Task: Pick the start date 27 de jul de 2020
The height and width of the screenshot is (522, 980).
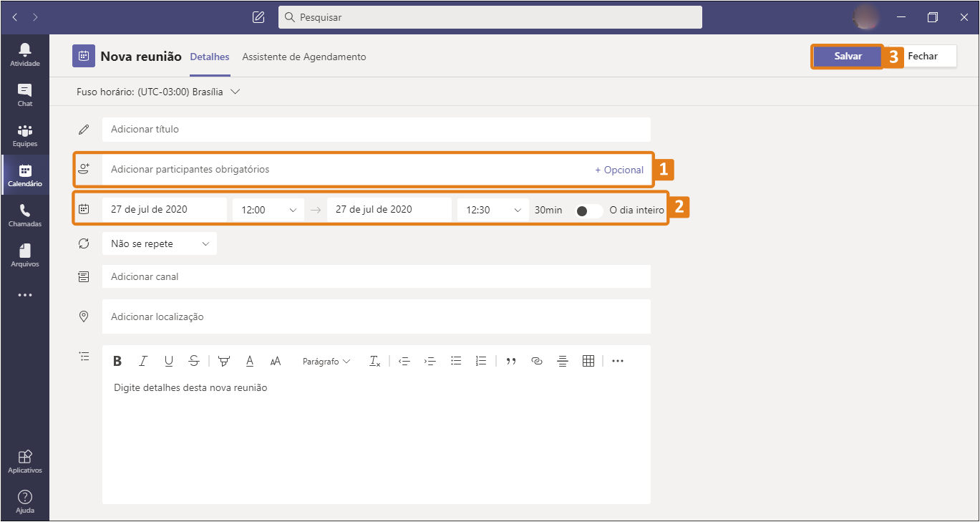Action: (x=165, y=210)
